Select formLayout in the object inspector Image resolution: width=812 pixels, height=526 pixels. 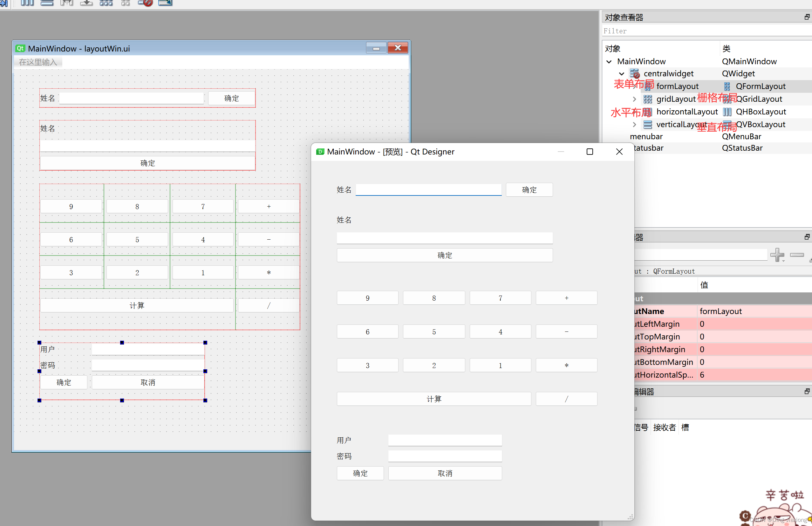pos(677,86)
